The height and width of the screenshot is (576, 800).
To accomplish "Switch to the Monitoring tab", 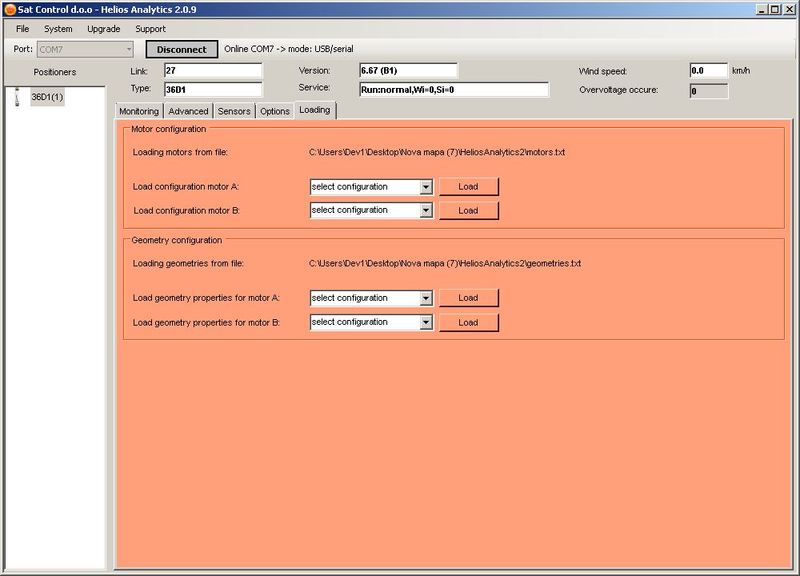I will 139,111.
